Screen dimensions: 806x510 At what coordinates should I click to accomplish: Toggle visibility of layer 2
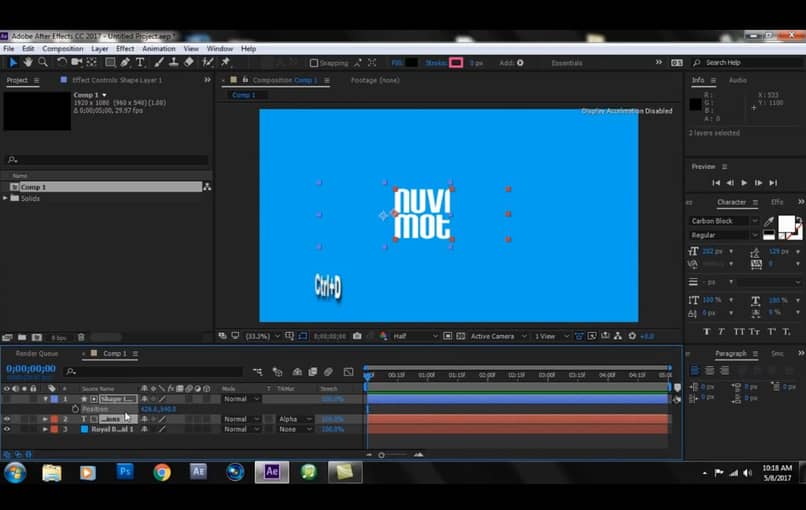click(7, 419)
